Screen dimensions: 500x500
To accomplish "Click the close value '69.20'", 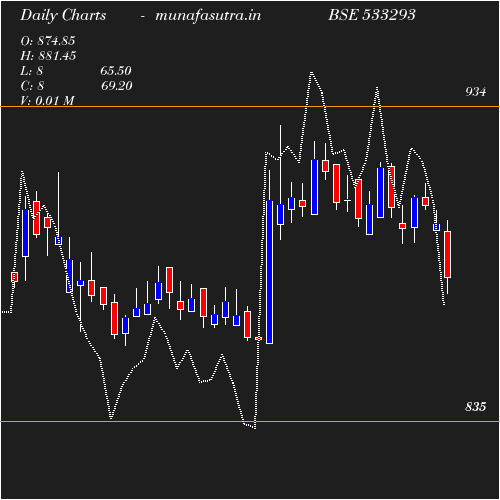I will 117,86.
